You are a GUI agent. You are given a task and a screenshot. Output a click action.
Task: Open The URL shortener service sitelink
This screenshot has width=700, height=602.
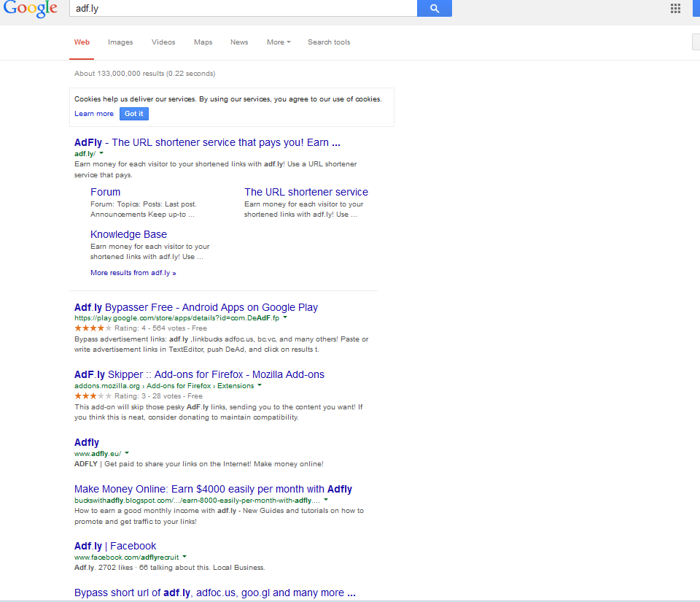[x=306, y=192]
